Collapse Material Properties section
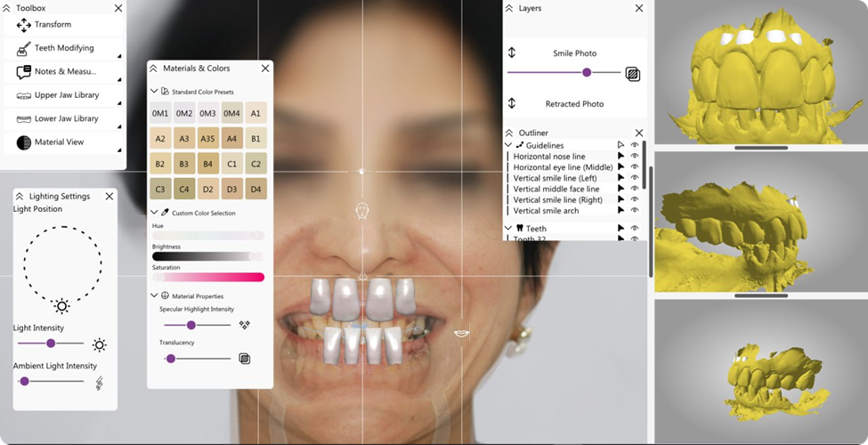 pos(154,295)
